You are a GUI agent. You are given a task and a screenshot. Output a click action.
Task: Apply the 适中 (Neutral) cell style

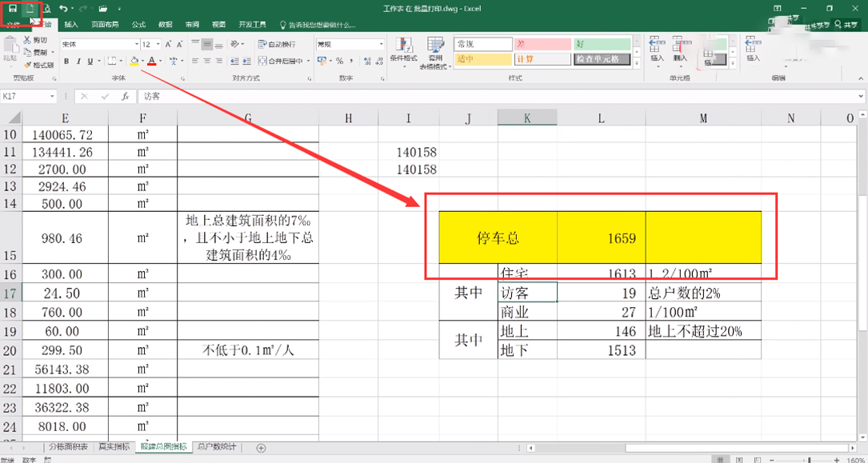[482, 58]
